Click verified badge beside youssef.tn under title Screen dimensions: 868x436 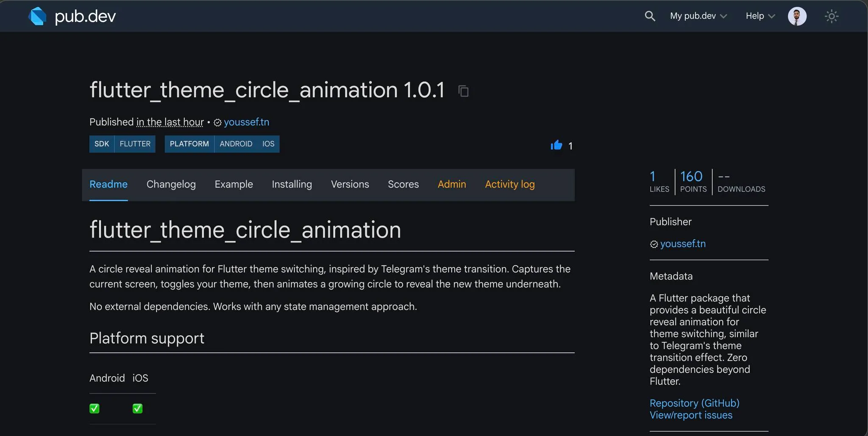tap(217, 122)
